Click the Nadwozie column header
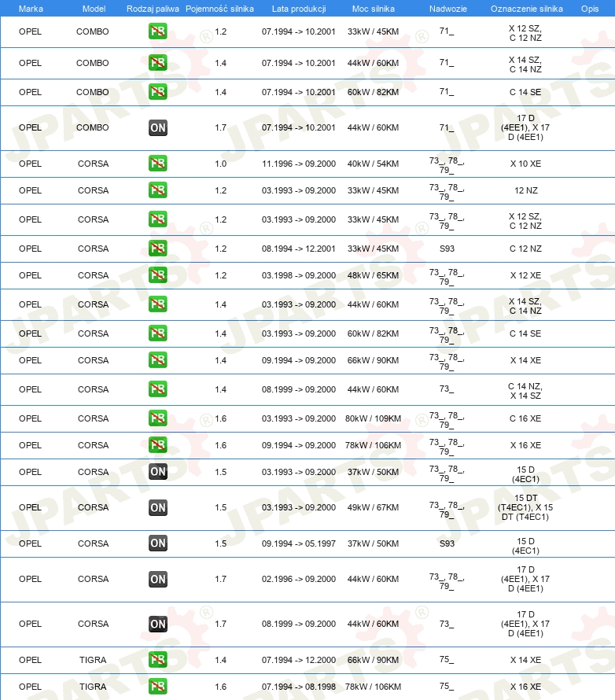This screenshot has height=700, width=615. coord(447,9)
